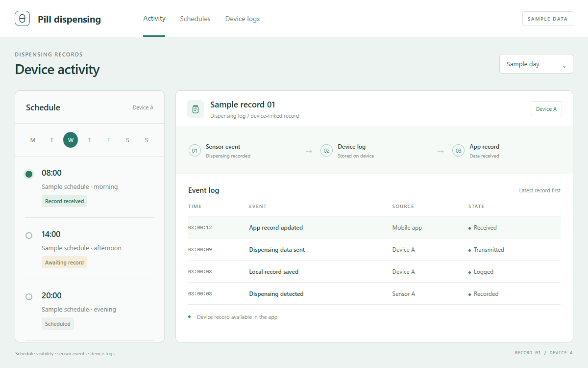Select the 14:00 schedule radio marker
588x368 pixels.
[x=29, y=236]
